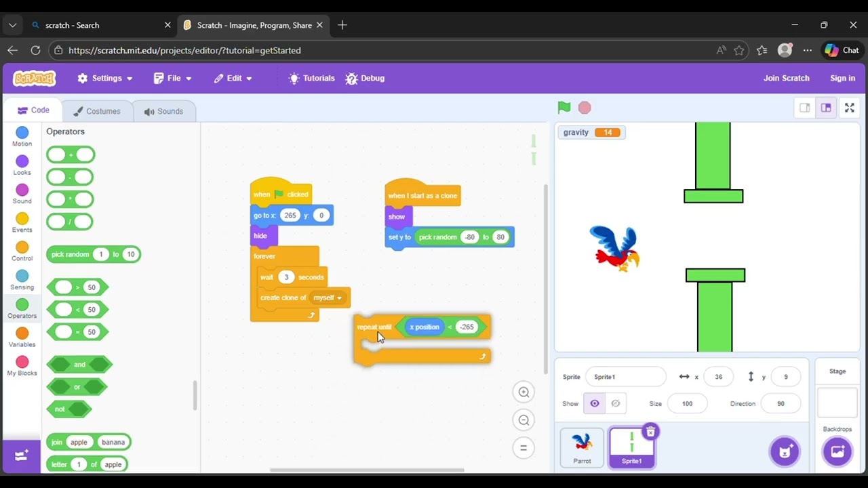Screen dimensions: 868x488
Task: Select the Sprite1 thumbnail
Action: [631, 447]
